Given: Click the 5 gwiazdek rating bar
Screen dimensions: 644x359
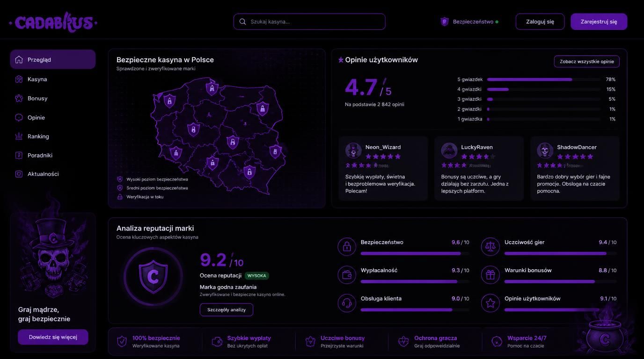Looking at the screenshot, I should point(544,79).
